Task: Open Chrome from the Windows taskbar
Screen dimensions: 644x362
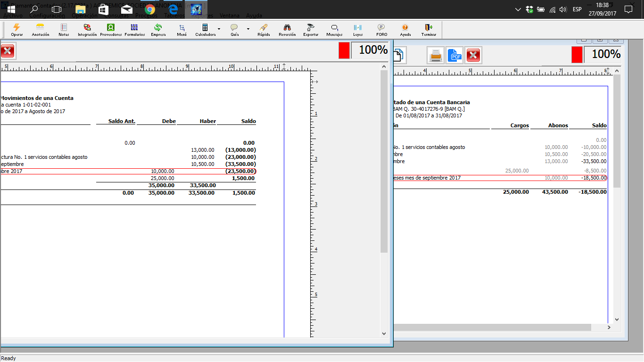Action: [x=150, y=9]
